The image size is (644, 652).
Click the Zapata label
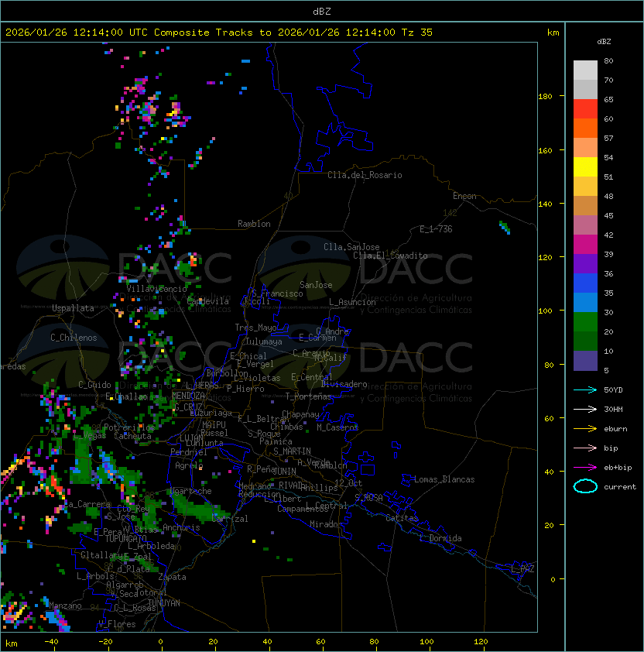coord(172,577)
